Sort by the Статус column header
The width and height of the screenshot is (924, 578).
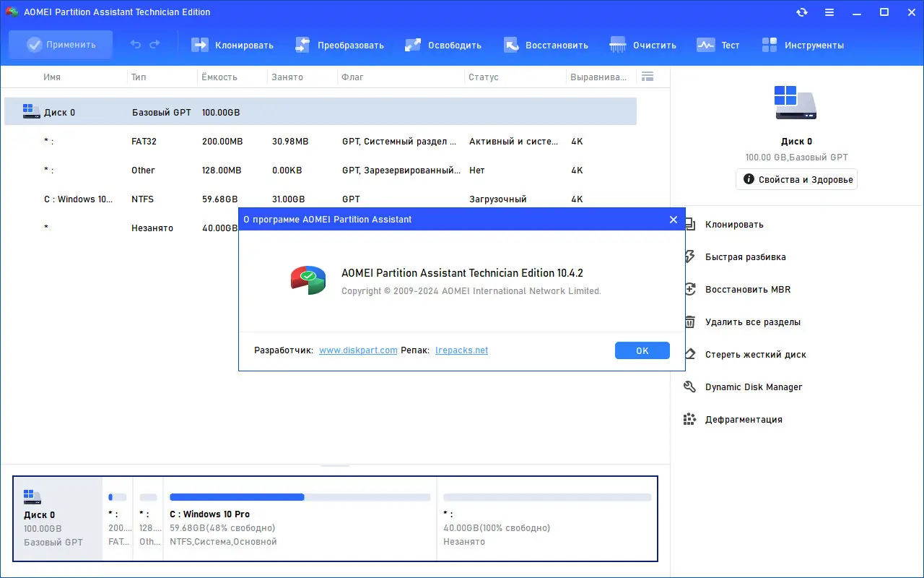(484, 77)
